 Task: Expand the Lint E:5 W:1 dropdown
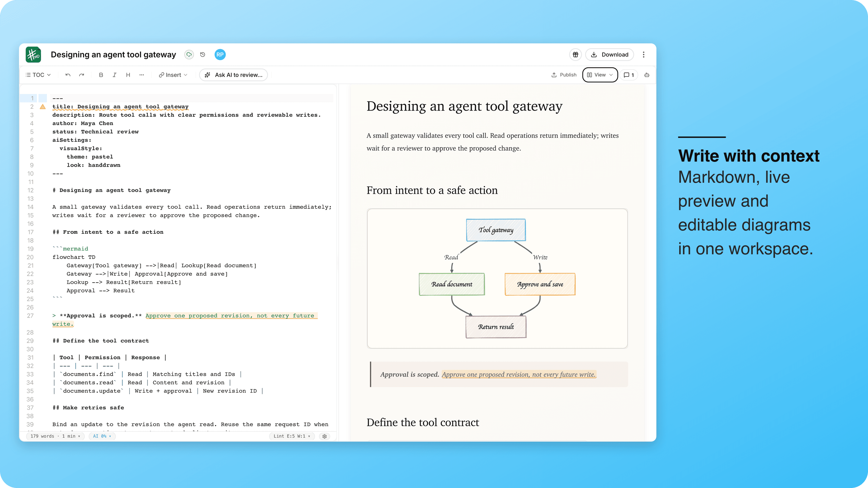click(x=292, y=436)
